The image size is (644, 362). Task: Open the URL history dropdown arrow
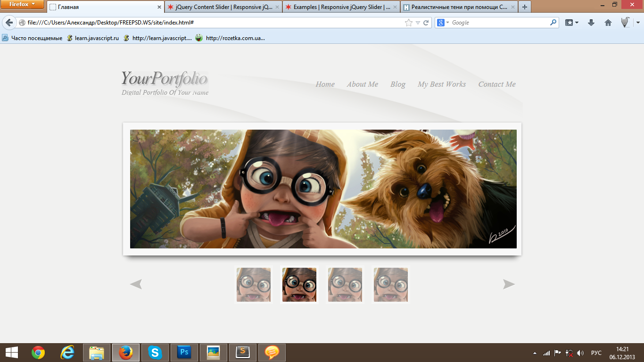[418, 23]
